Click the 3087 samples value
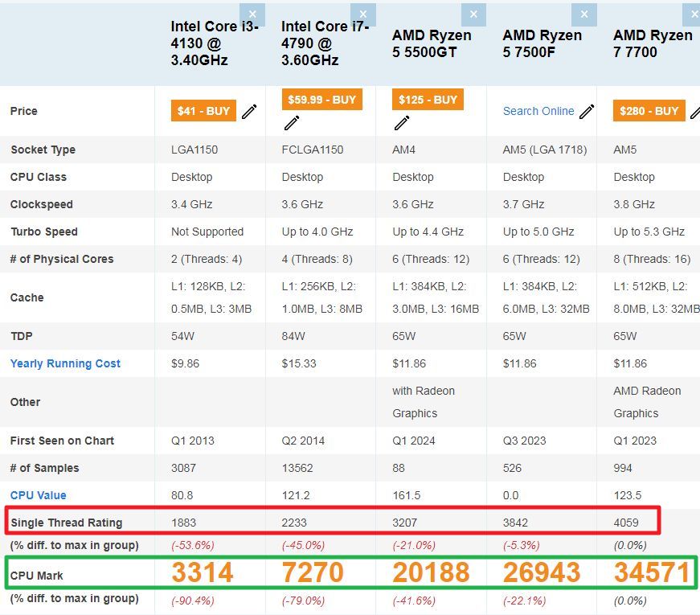Screen dimensions: 700x615 [x=183, y=468]
